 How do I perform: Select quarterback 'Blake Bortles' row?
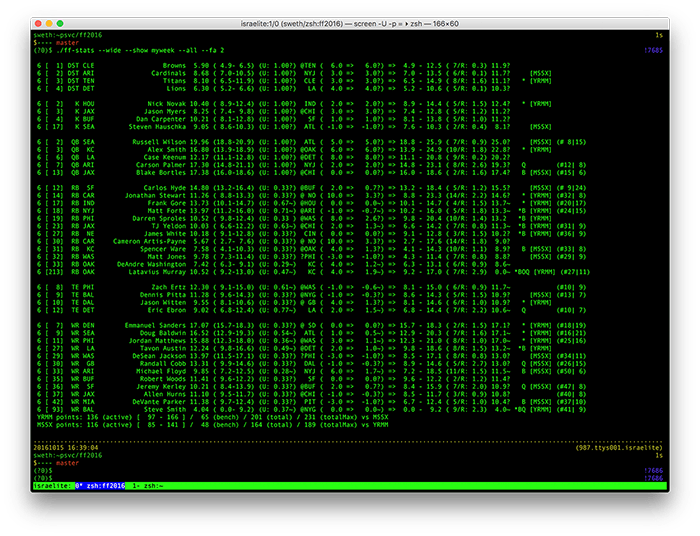(312, 172)
